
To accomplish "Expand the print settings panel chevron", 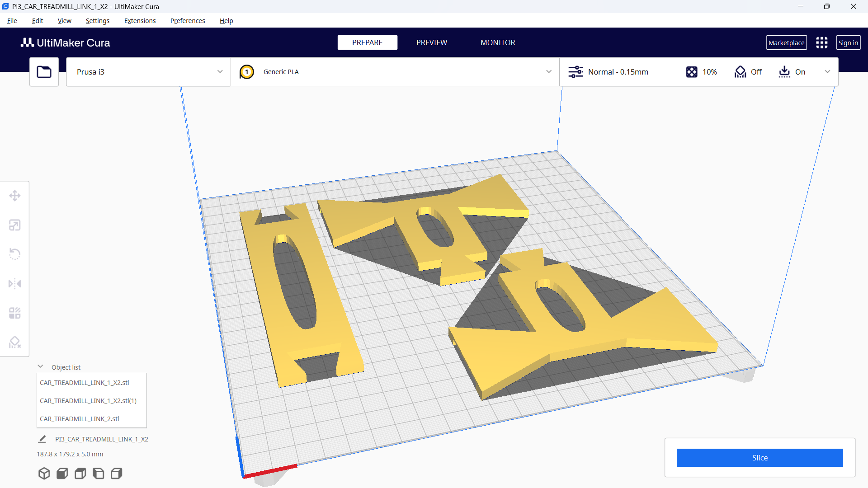I will (827, 72).
